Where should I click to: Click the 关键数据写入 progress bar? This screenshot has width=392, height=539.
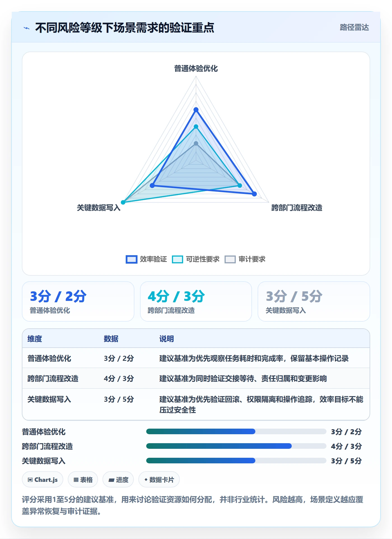[236, 461]
